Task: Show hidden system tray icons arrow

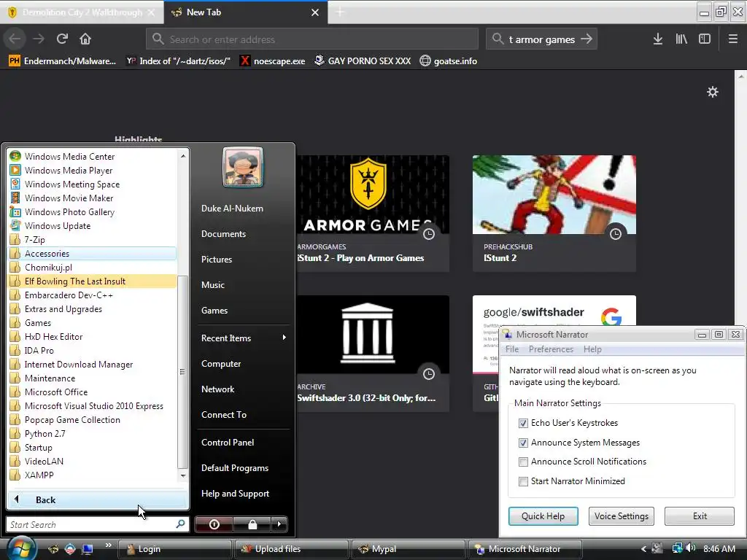Action: [643, 548]
